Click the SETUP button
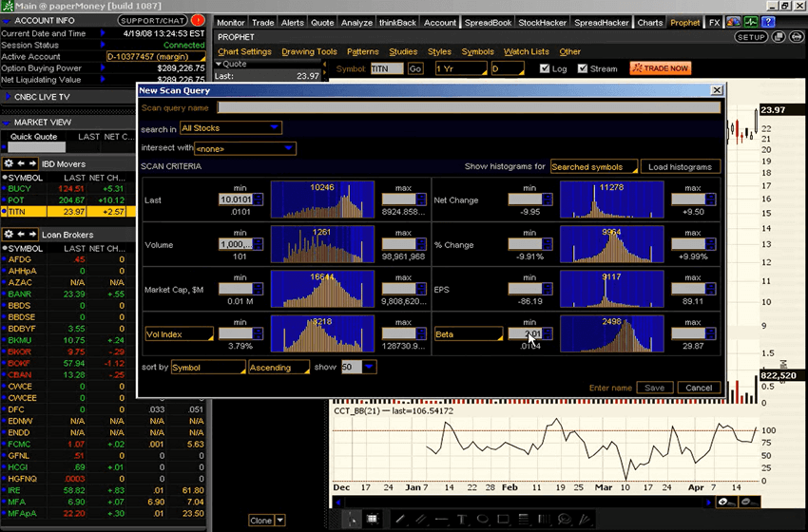 (x=751, y=37)
